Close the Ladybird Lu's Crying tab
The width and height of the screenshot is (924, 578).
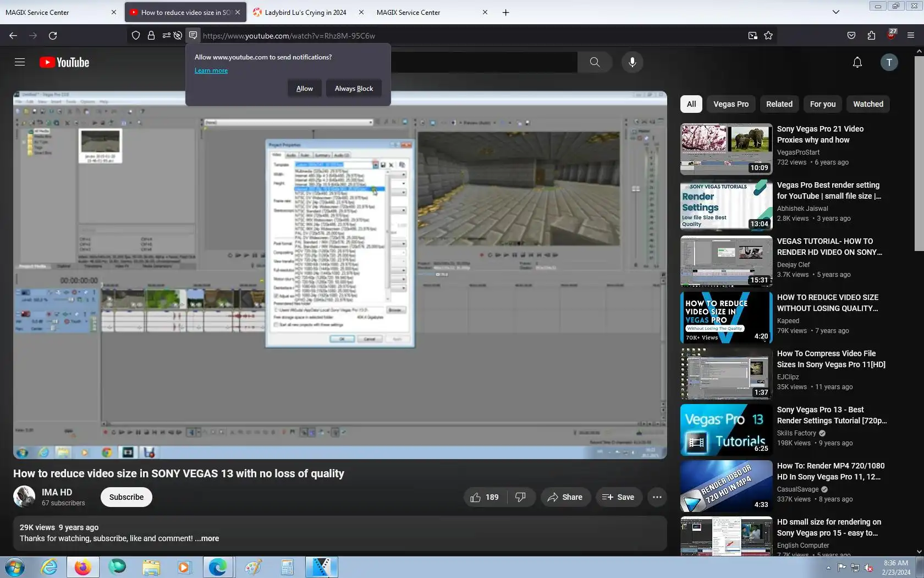coord(361,12)
